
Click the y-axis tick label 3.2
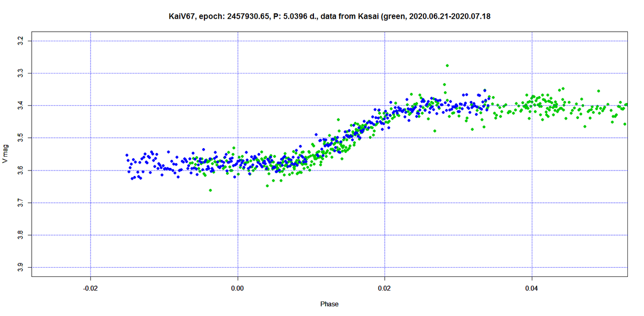[x=20, y=41]
